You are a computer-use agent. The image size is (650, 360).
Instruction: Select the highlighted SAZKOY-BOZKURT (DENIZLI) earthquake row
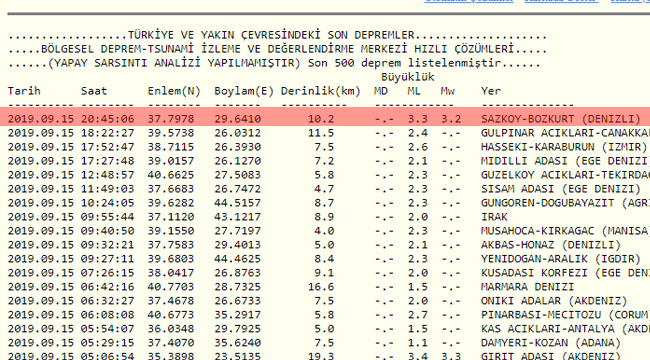tap(325, 119)
